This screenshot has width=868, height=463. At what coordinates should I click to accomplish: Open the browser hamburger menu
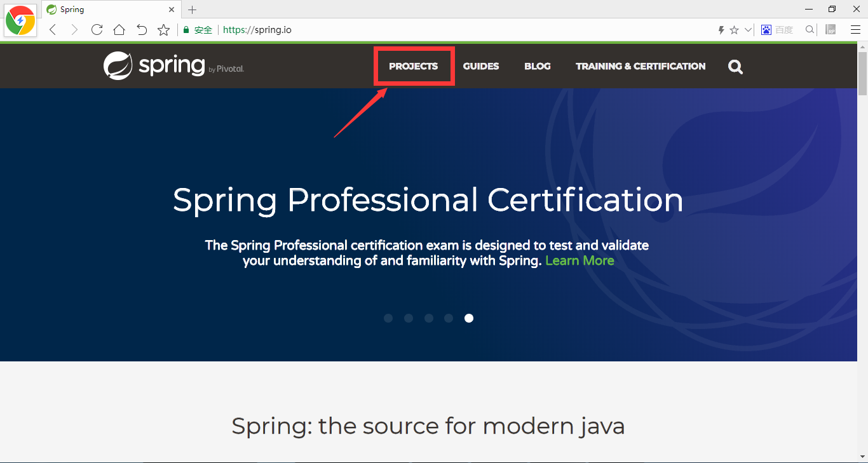point(855,30)
